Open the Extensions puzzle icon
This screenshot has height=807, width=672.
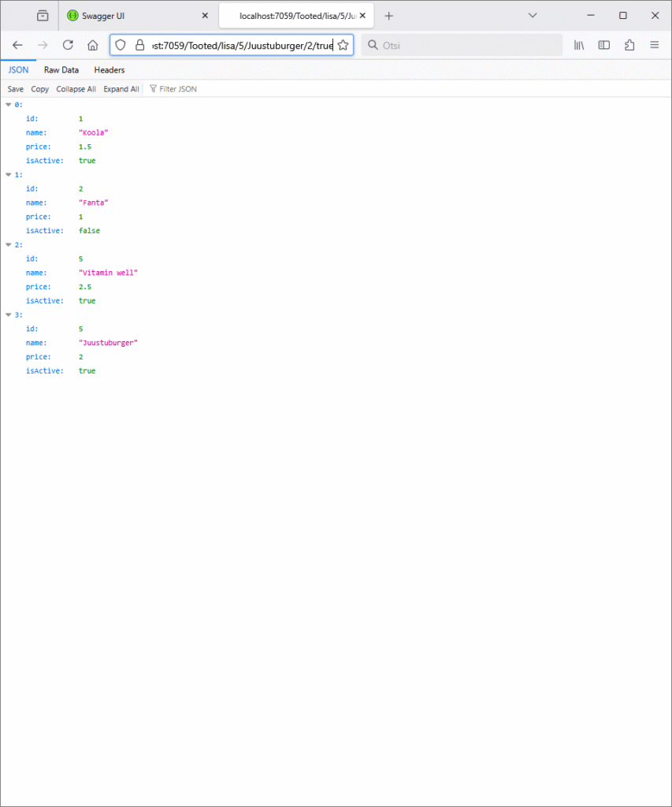629,45
